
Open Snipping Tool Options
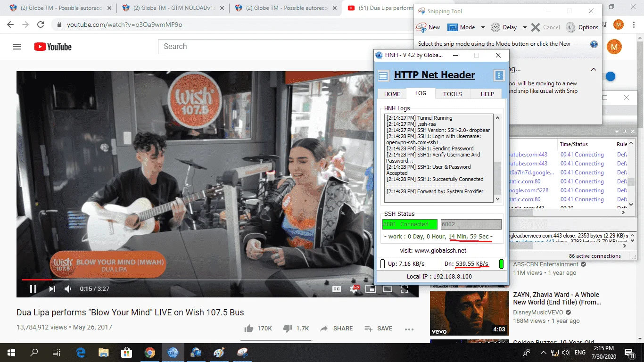(582, 27)
